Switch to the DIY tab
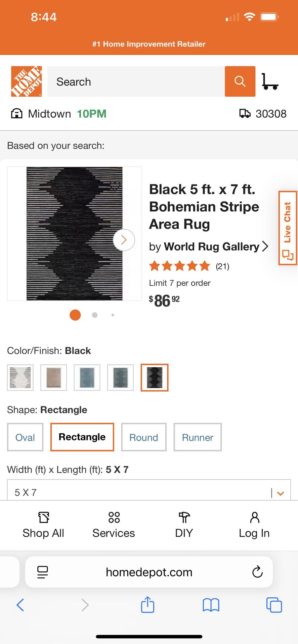Viewport: 298px width, 644px height. tap(184, 525)
